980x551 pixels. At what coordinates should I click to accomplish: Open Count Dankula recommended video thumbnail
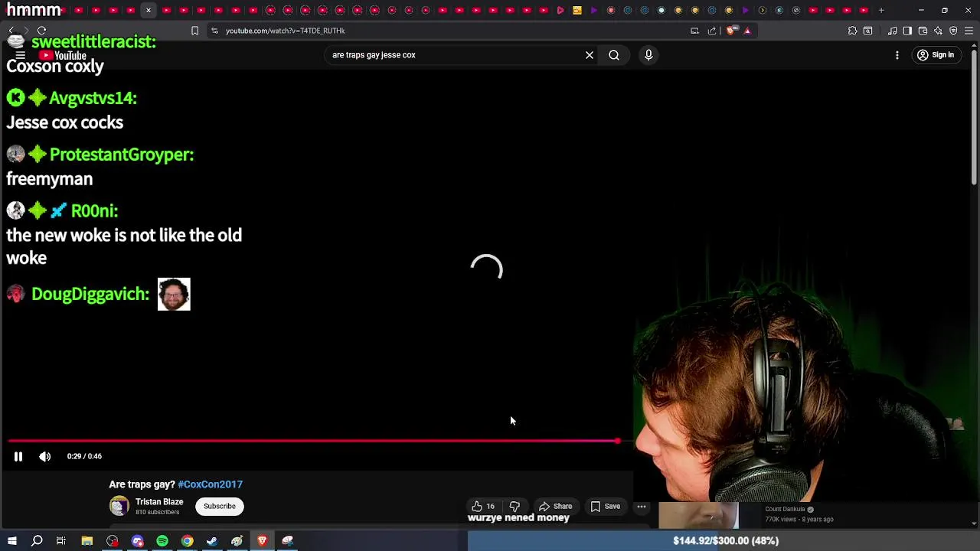tap(698, 515)
